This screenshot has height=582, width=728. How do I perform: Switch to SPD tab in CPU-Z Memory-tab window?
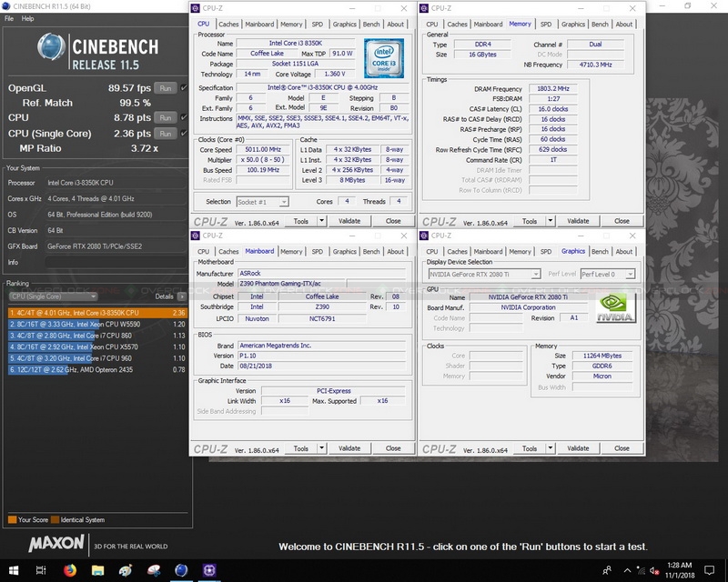pos(546,25)
